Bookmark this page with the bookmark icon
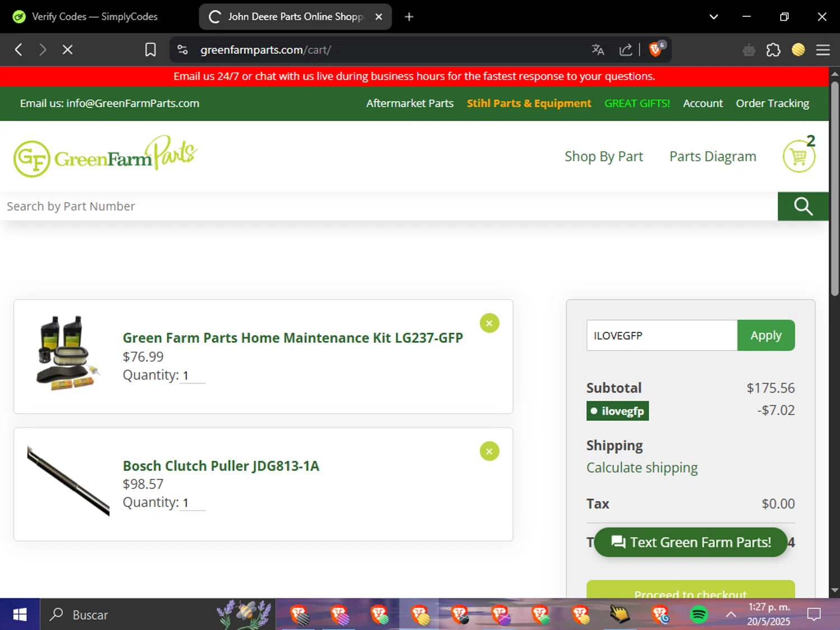Image resolution: width=840 pixels, height=630 pixels. (150, 50)
